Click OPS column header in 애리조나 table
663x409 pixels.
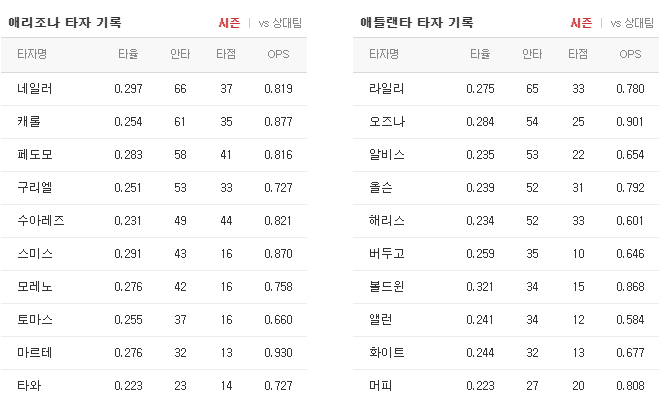(278, 54)
